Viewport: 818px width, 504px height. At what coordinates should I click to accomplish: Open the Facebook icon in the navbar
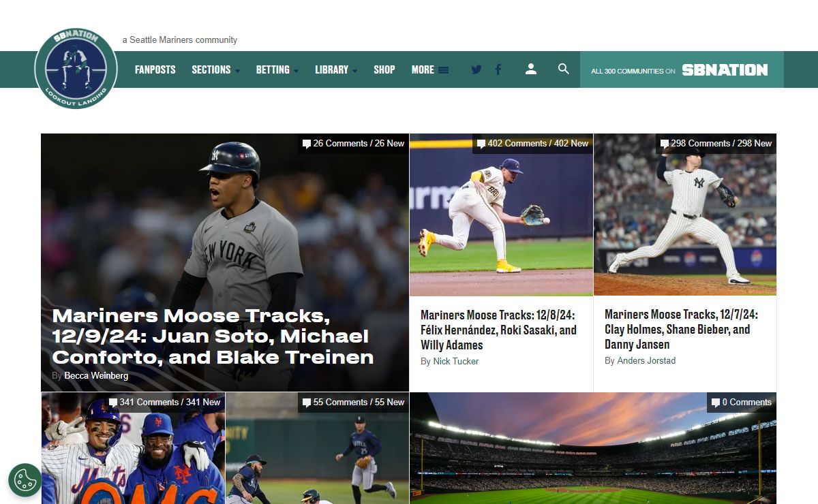click(x=498, y=69)
